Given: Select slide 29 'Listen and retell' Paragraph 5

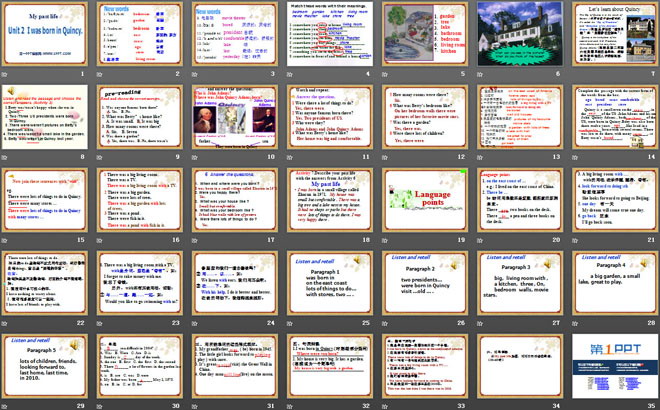Looking at the screenshot, I should [45, 366].
